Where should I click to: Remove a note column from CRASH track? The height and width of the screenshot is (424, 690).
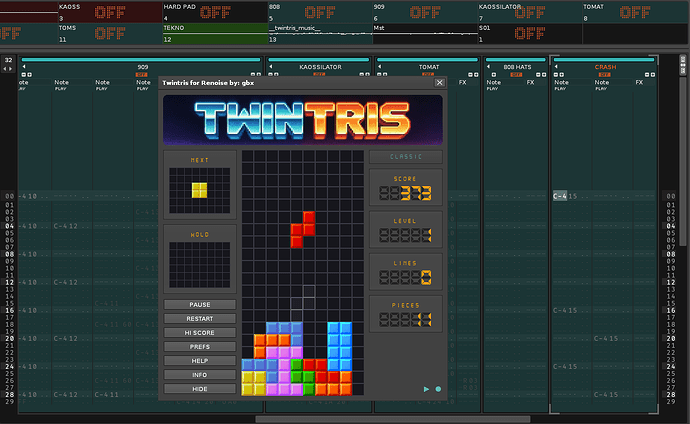coord(556,75)
